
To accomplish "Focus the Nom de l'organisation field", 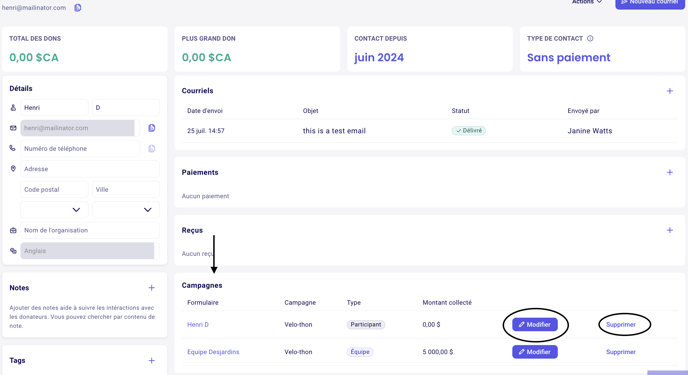I will pos(90,230).
